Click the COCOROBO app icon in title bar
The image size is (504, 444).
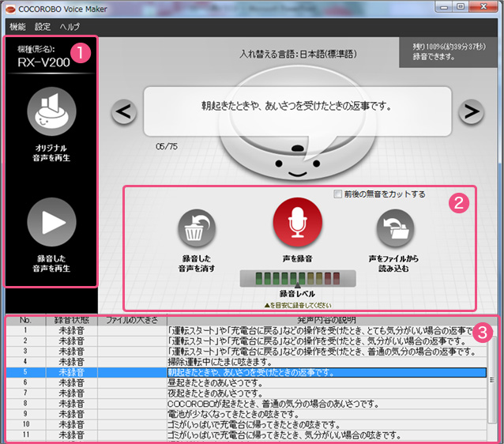tap(11, 8)
